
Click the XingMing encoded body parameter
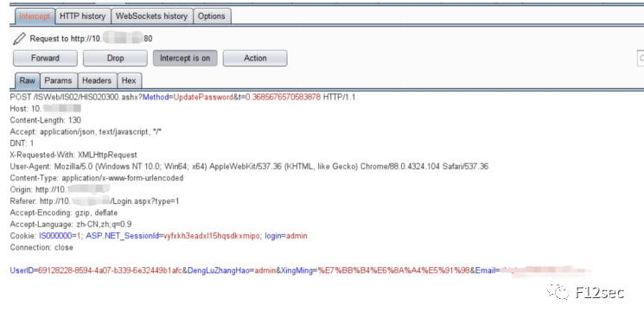click(x=375, y=271)
